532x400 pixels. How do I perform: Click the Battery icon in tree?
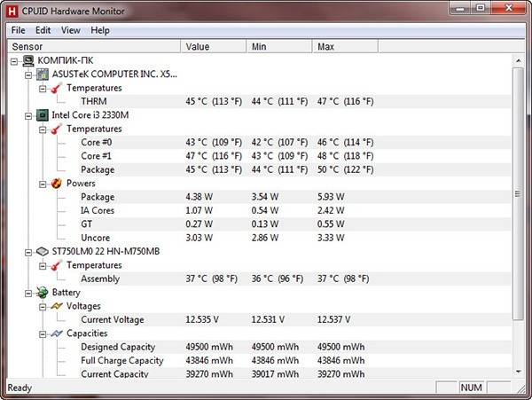[41, 292]
